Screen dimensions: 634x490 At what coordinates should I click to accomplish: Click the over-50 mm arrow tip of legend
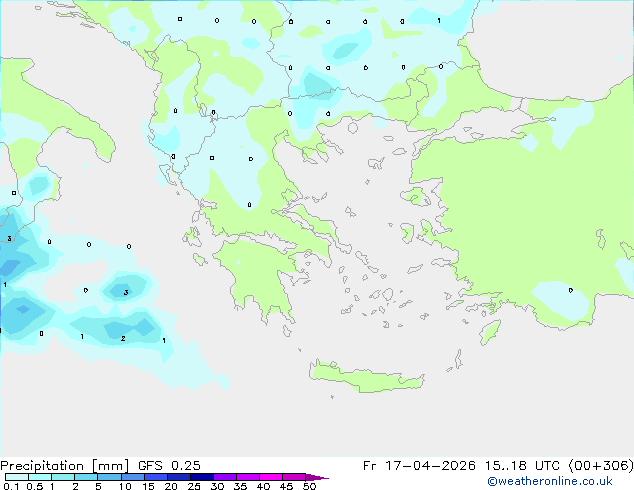click(317, 477)
